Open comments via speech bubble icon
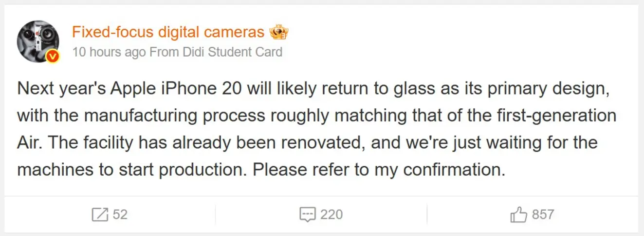Screen dimensions: 644x236 coord(308,215)
